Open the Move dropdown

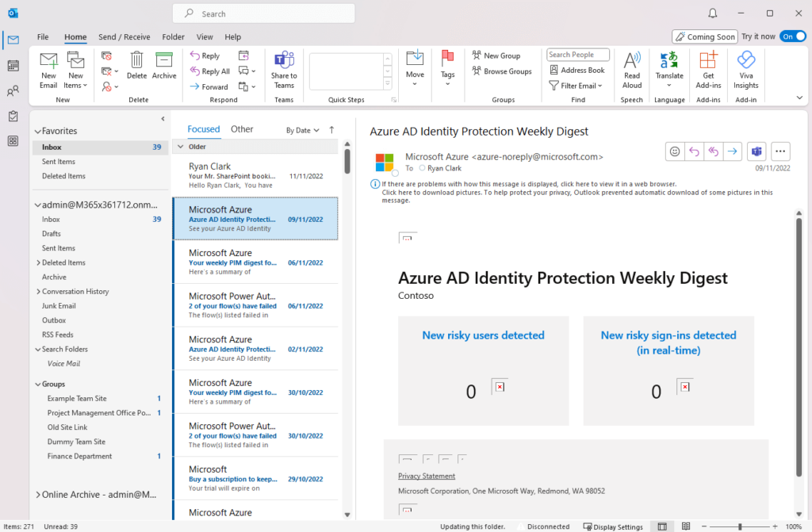415,68
